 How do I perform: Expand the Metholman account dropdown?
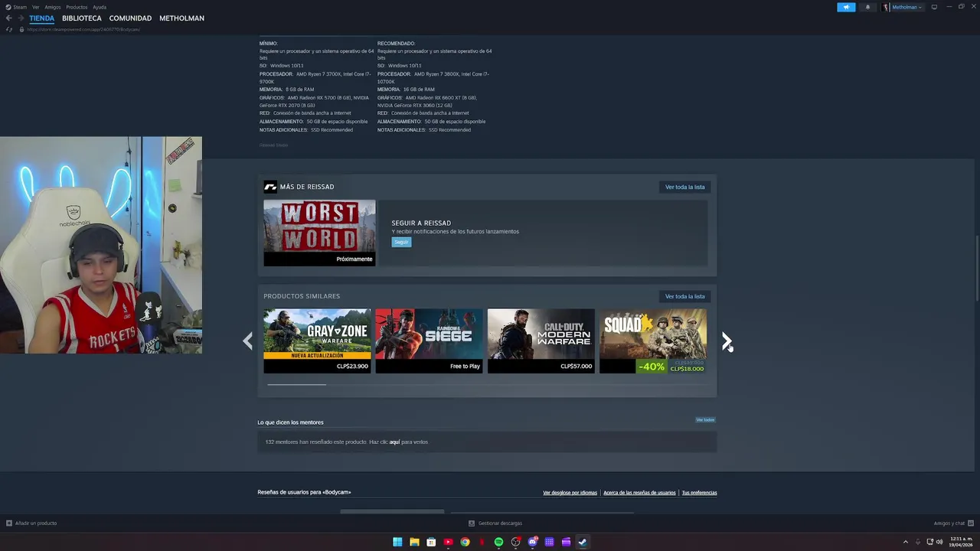pyautogui.click(x=903, y=7)
